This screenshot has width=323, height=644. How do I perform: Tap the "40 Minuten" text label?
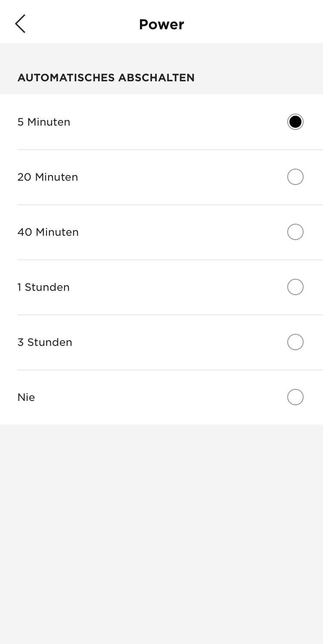[x=48, y=232]
